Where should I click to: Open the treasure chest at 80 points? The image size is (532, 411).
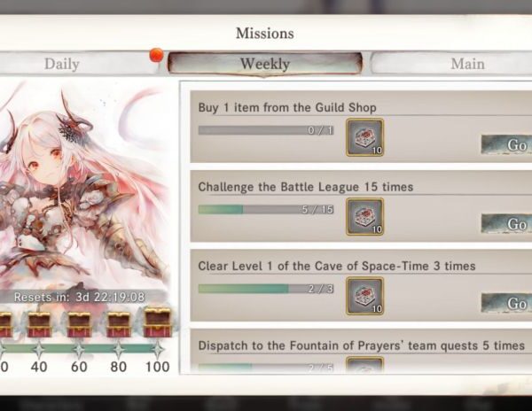[x=119, y=324]
